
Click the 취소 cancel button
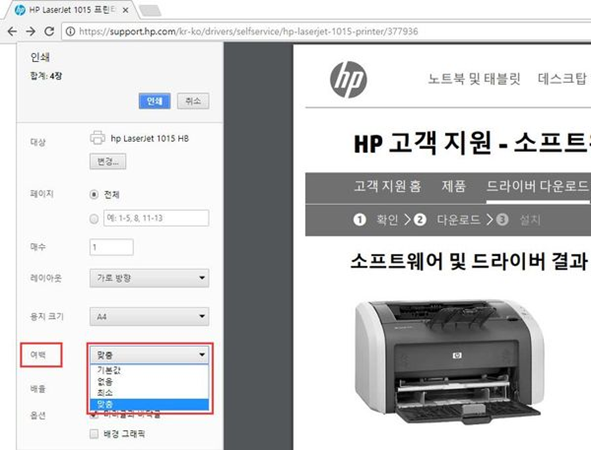click(193, 101)
